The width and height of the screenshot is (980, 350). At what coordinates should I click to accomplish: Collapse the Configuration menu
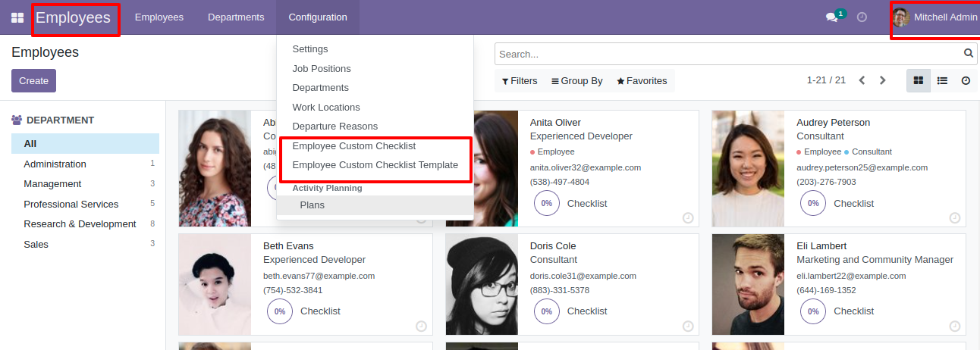point(318,17)
